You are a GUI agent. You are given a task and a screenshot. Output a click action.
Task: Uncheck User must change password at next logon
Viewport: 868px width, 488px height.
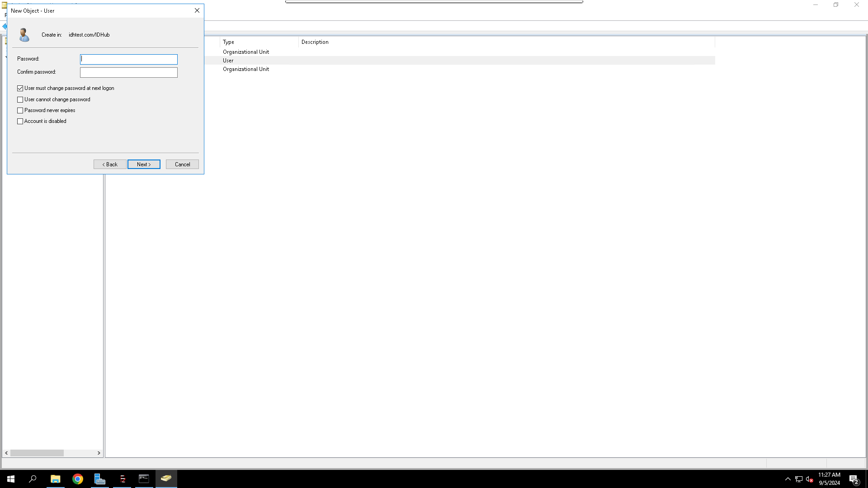pos(20,89)
